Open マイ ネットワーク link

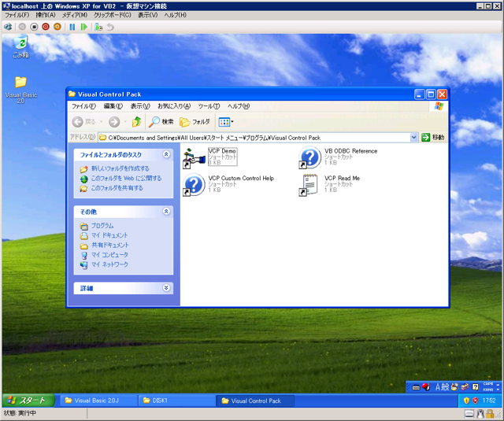click(109, 264)
